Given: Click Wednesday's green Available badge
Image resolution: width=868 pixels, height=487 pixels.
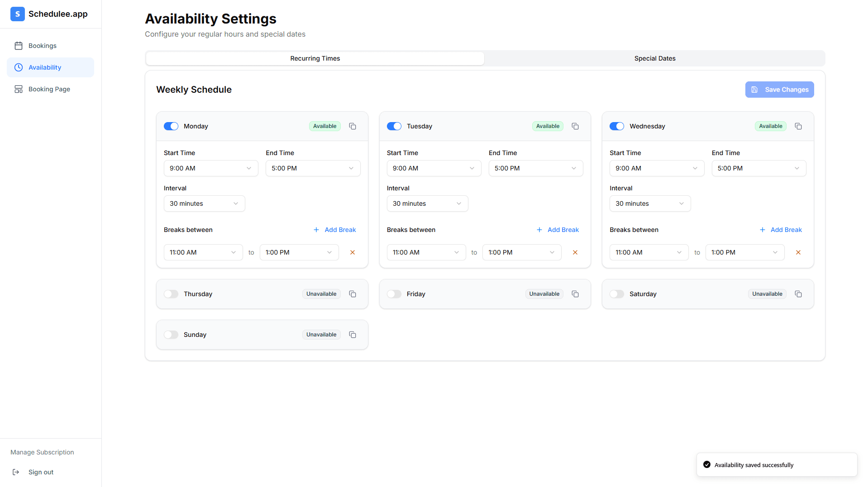Looking at the screenshot, I should click(x=771, y=126).
